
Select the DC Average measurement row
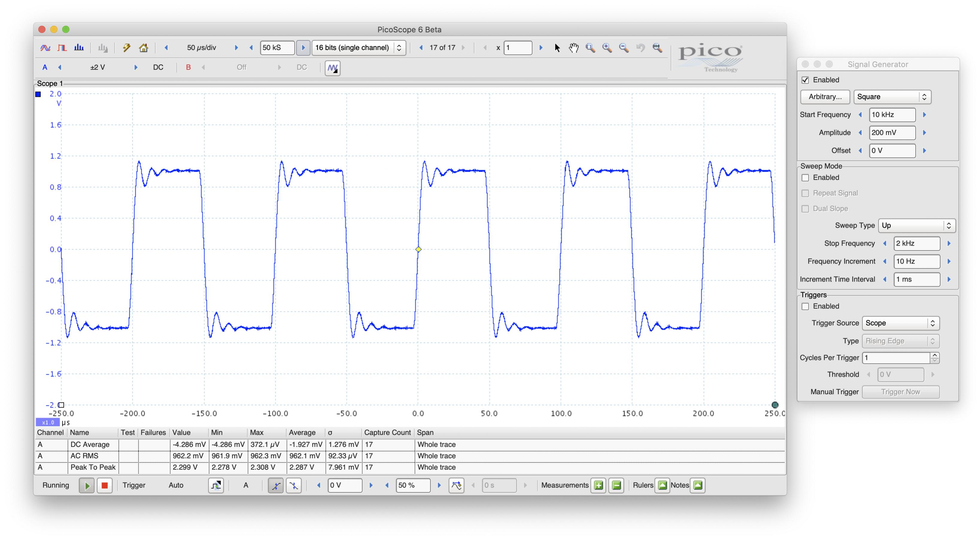410,445
